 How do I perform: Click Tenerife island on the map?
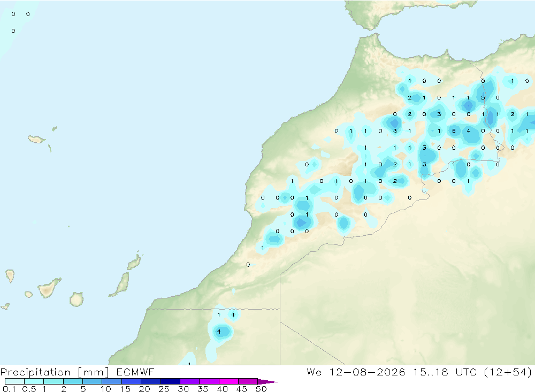[x=49, y=288]
